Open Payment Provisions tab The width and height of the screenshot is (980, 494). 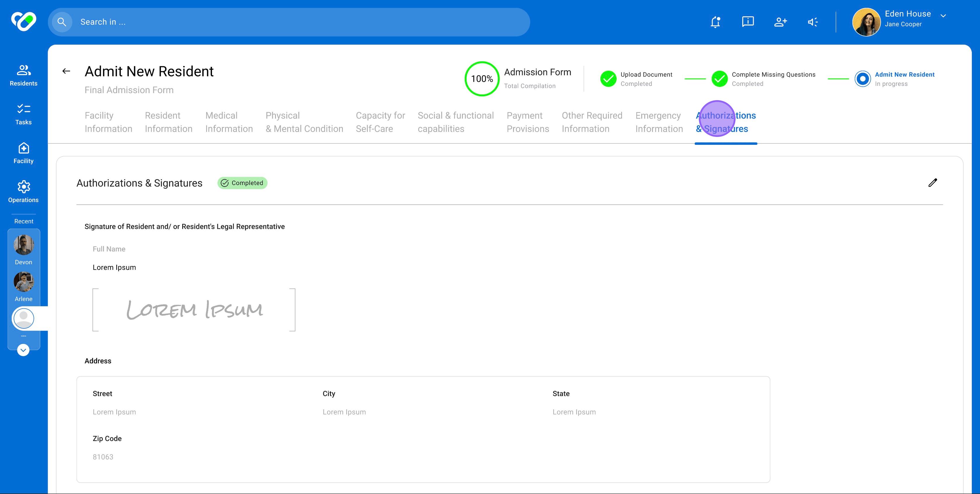click(528, 122)
